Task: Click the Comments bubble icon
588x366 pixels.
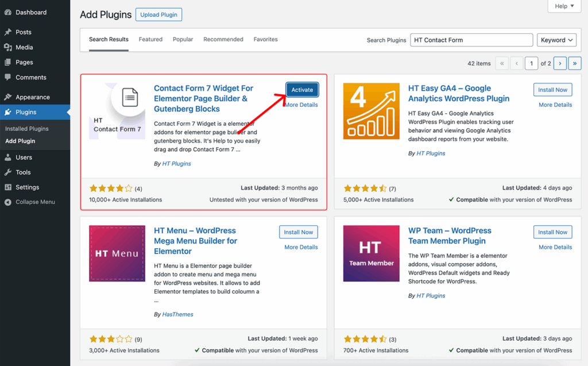Action: click(8, 78)
